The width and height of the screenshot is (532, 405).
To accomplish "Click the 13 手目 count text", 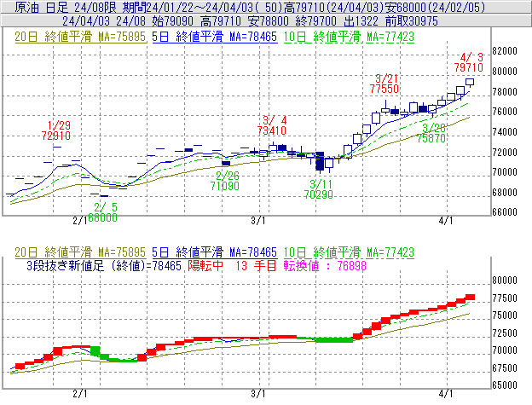I will point(257,265).
